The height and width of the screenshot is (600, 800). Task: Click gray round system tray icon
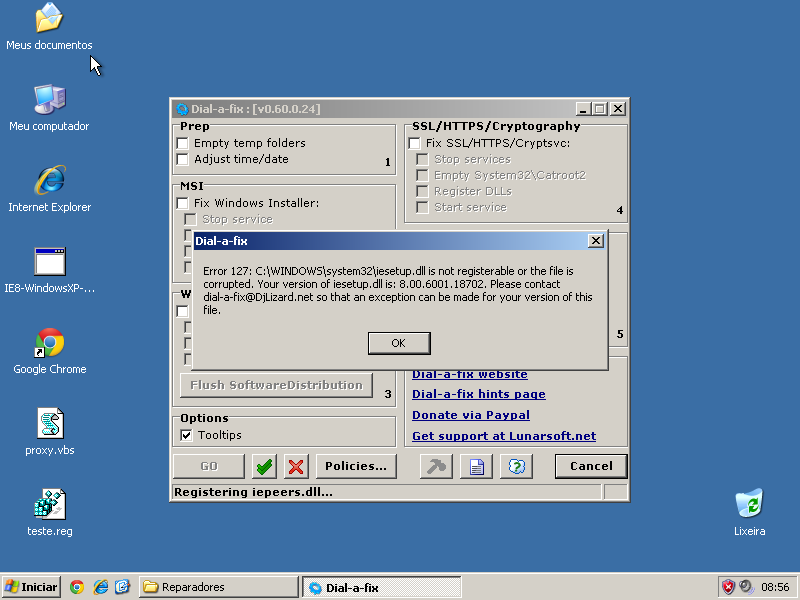pyautogui.click(x=746, y=587)
